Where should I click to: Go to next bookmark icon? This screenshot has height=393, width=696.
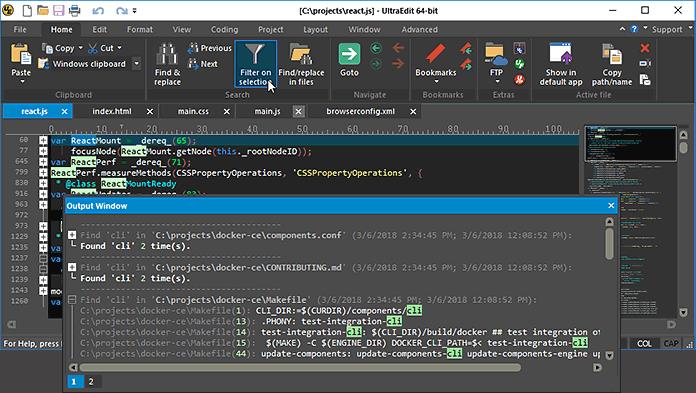(466, 65)
